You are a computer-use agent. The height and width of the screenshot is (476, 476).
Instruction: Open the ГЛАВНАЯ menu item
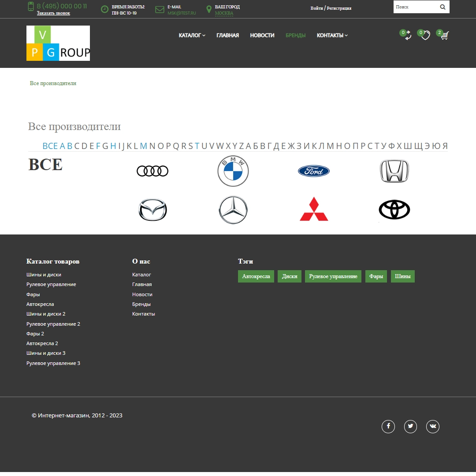[227, 35]
